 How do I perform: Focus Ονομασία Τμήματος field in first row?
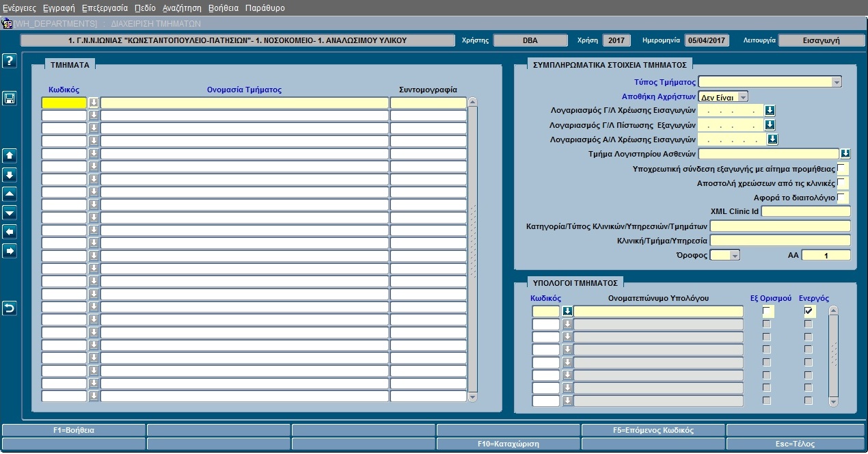245,103
